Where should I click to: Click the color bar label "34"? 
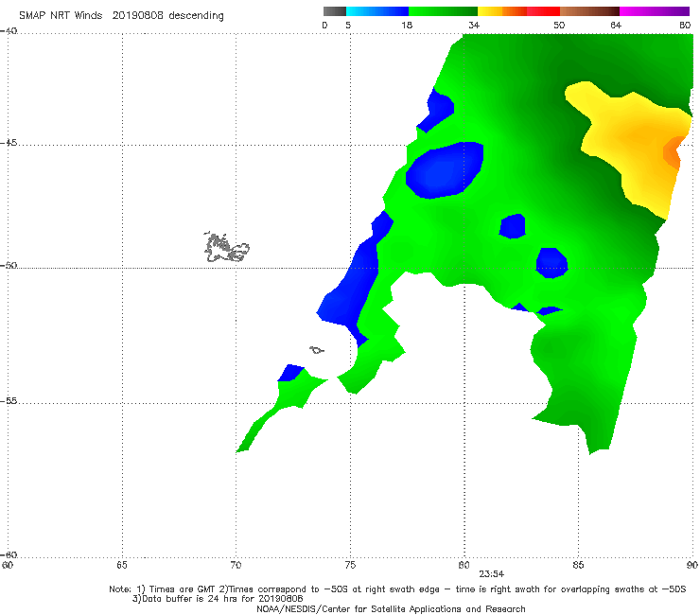[x=474, y=25]
